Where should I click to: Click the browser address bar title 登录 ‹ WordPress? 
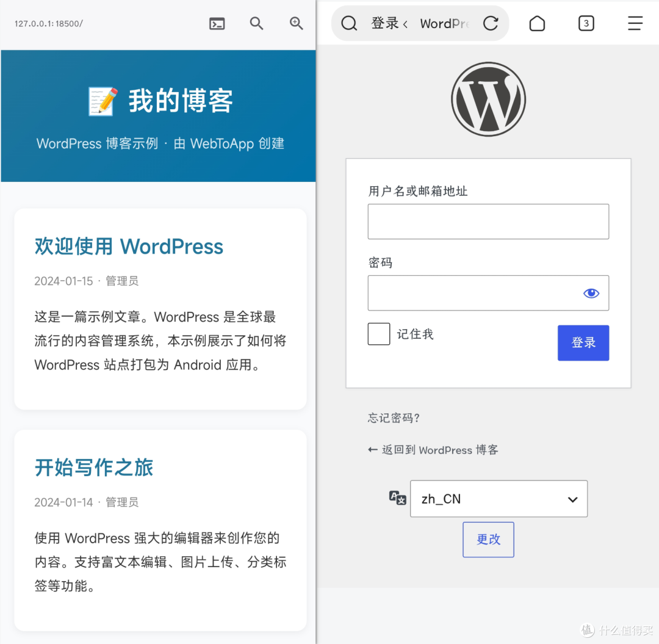pyautogui.click(x=420, y=24)
